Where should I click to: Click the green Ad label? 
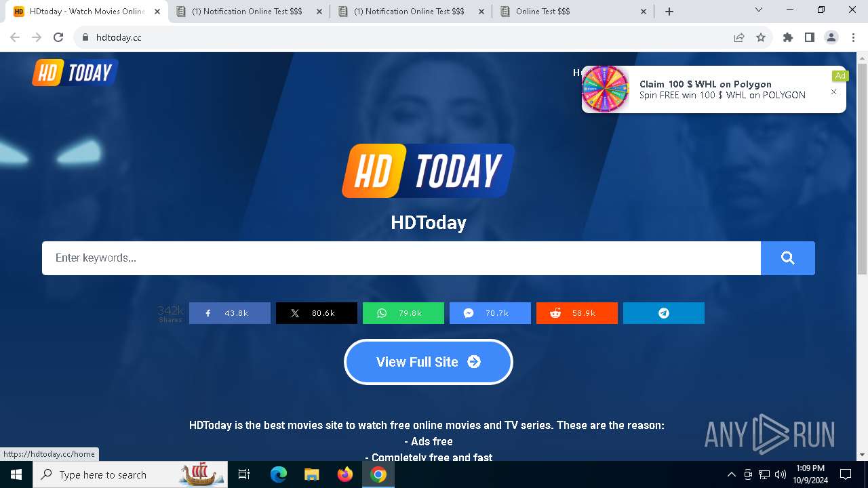point(840,76)
